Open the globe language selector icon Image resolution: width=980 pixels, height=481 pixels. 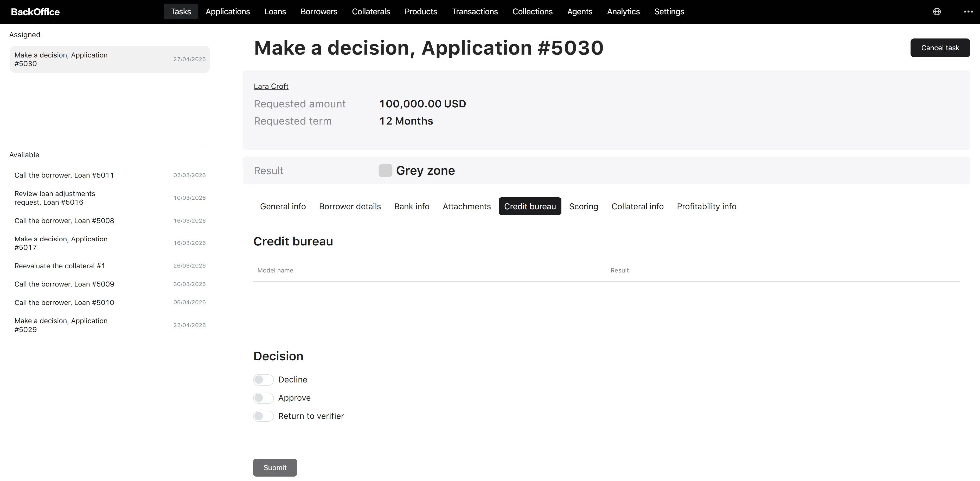coord(937,12)
